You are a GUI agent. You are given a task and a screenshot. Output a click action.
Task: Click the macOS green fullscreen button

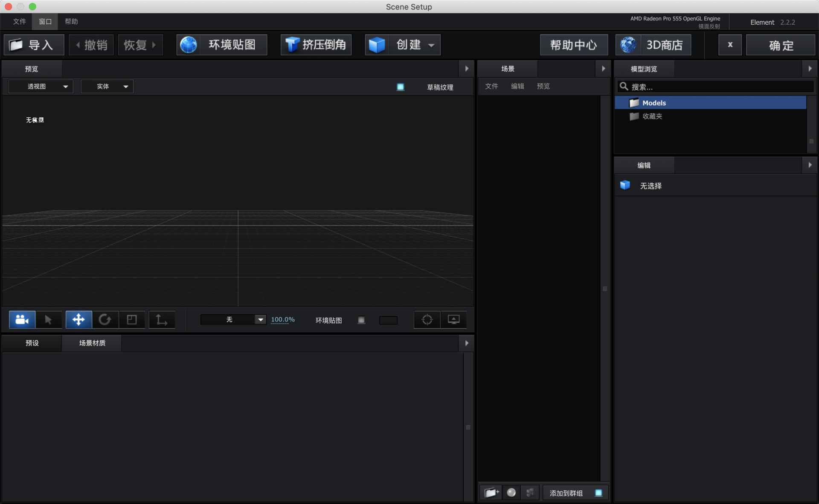click(32, 6)
